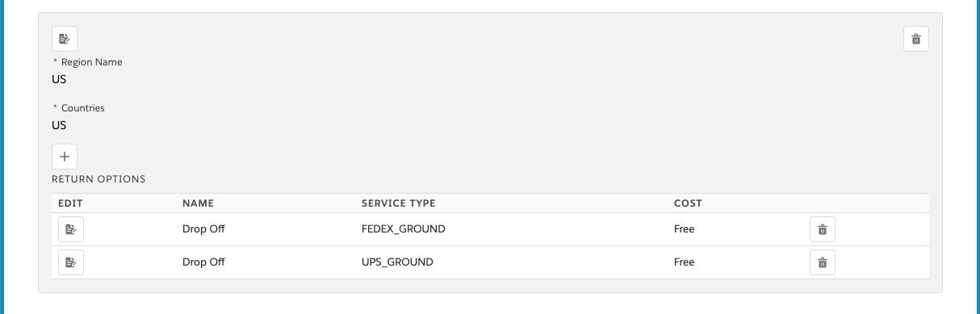
Task: Click the NAME column header
Action: [x=198, y=203]
